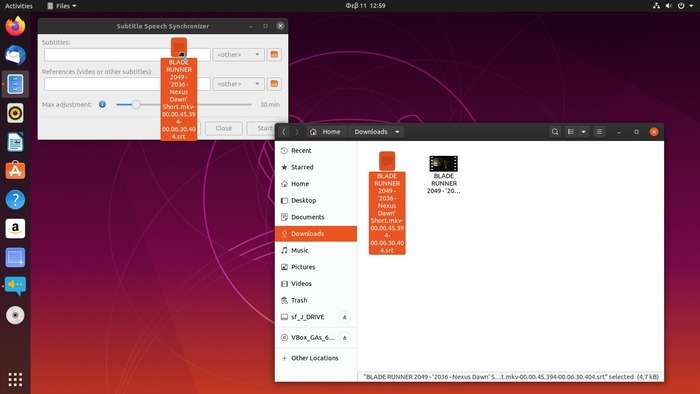
Task: Click Home in the path bar
Action: 325,132
